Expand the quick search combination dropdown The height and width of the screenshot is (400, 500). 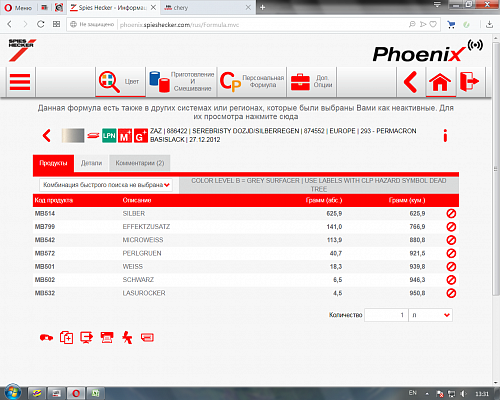[106, 185]
